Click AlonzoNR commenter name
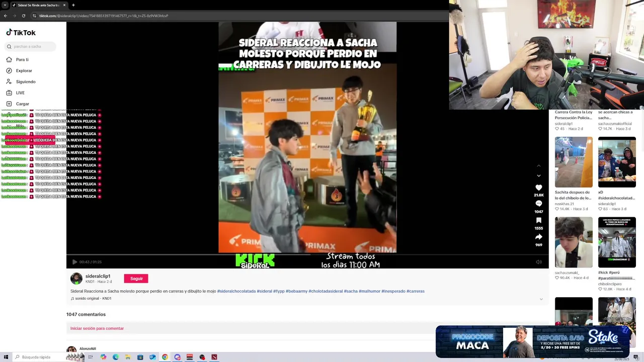 [88, 348]
